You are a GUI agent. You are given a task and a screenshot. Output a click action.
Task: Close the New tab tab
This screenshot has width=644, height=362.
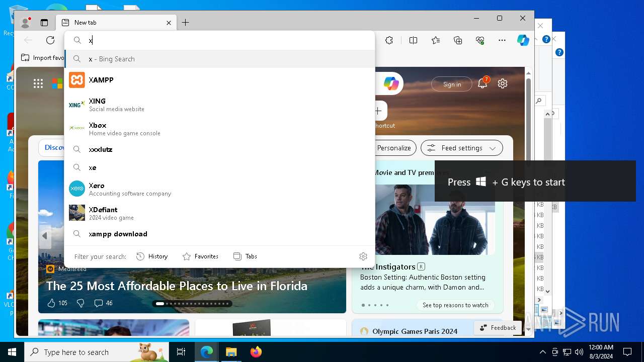[x=169, y=23]
